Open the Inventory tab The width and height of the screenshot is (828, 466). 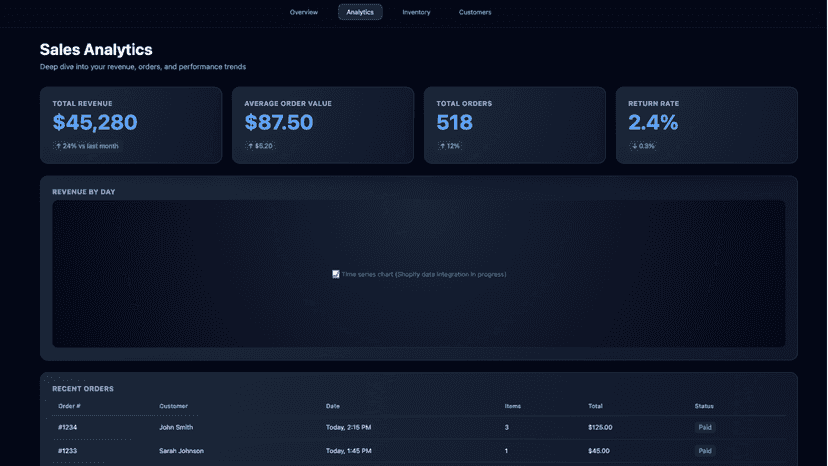click(416, 12)
